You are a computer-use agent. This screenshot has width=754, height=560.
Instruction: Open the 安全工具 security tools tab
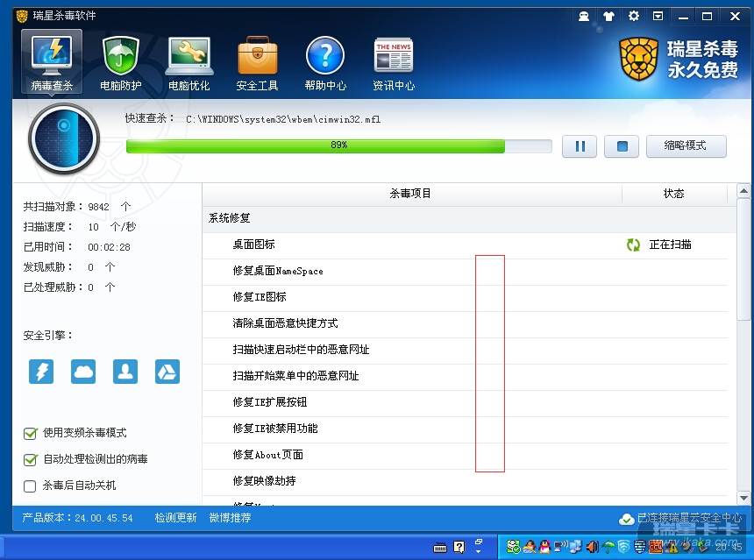pyautogui.click(x=257, y=64)
